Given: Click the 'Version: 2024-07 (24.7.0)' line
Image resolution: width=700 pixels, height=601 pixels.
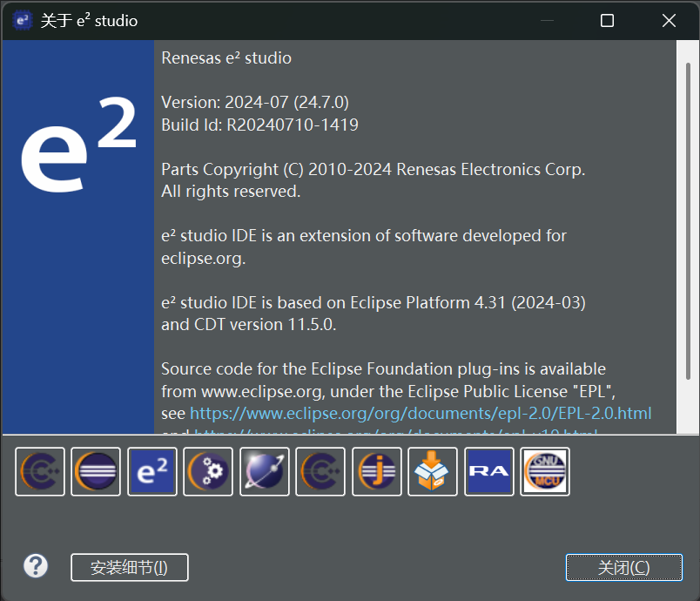Looking at the screenshot, I should [255, 102].
